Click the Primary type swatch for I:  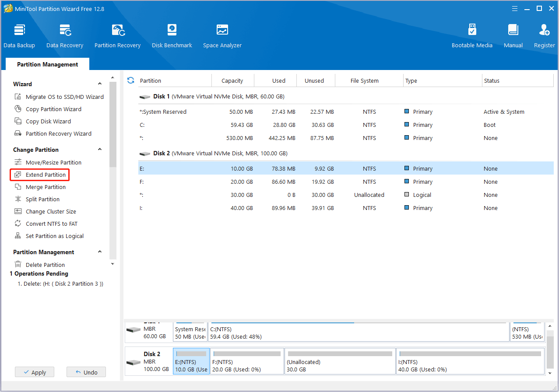(407, 208)
